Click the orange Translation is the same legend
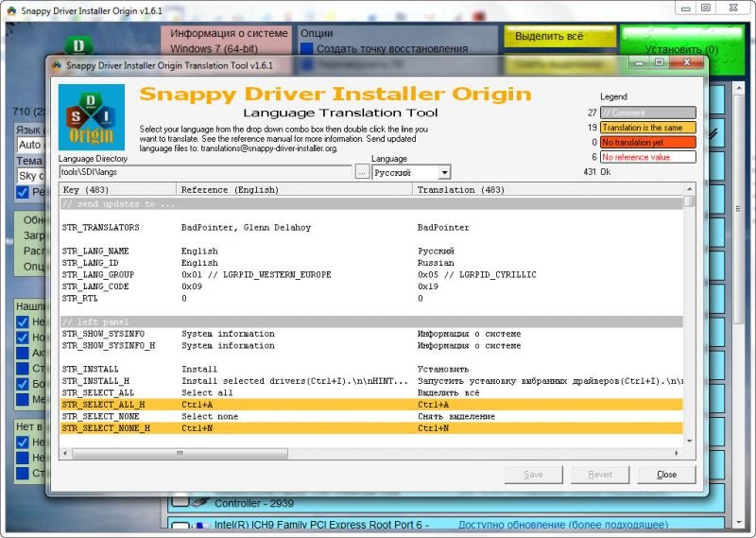 pos(647,128)
